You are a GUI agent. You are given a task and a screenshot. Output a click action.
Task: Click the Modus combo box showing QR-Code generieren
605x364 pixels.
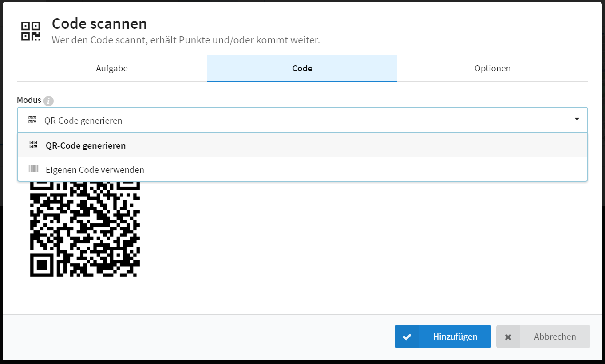point(302,120)
